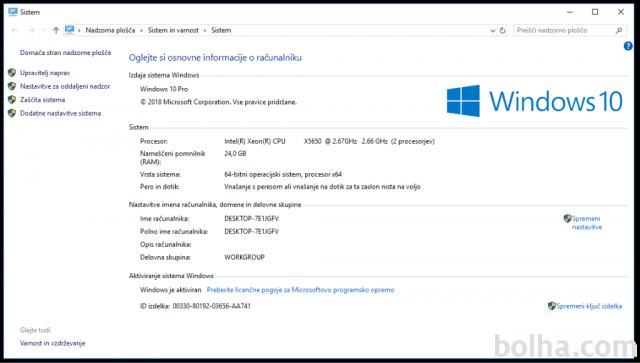Expand chevron after Nadzorna plošča breadcrumb
This screenshot has width=640, height=363.
tap(142, 31)
